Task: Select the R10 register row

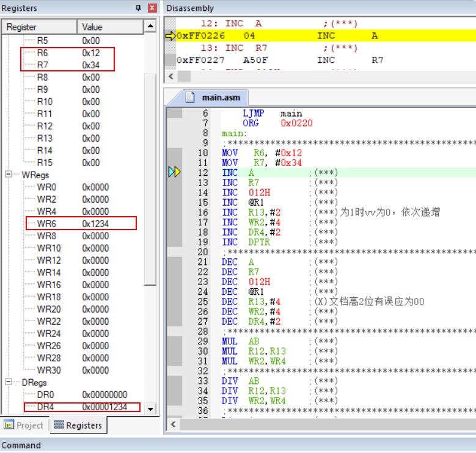Action: (73, 101)
